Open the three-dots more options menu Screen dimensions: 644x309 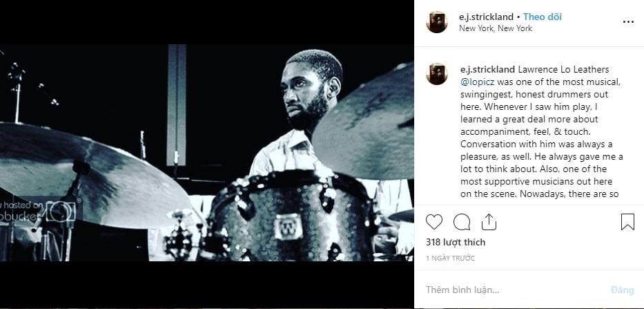point(628,22)
